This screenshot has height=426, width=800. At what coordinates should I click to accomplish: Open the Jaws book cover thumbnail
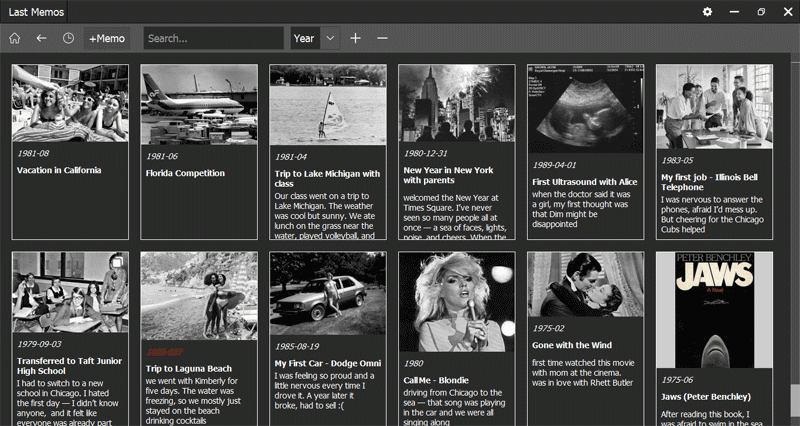(714, 309)
